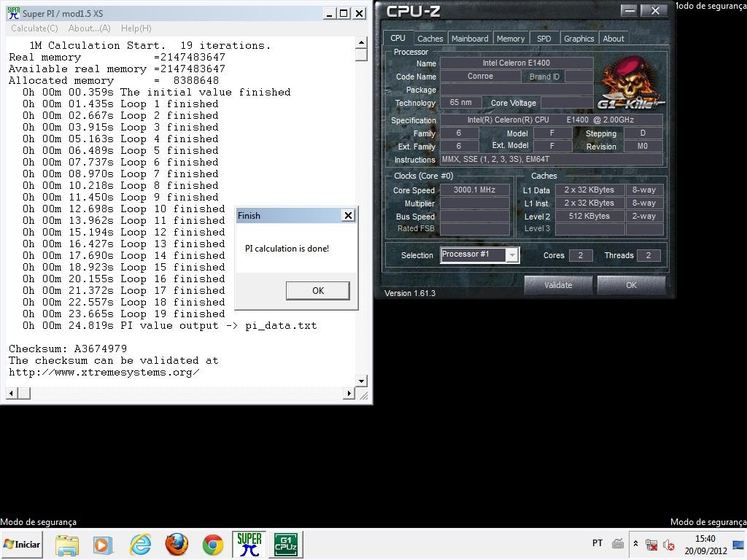Viewport: 747px width, 560px height.
Task: Click Super PI vertical scrollbar up arrow
Action: click(361, 43)
